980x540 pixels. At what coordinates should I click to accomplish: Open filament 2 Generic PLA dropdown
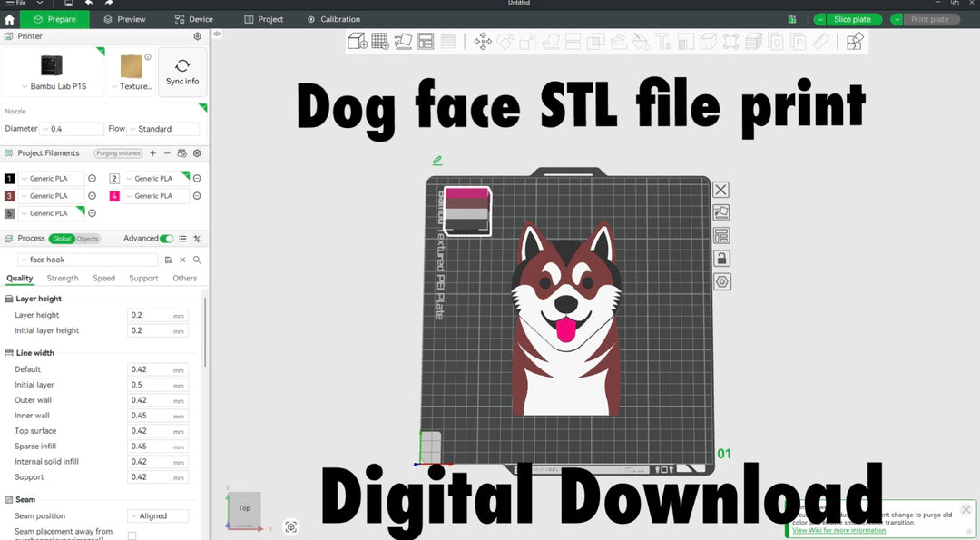156,179
